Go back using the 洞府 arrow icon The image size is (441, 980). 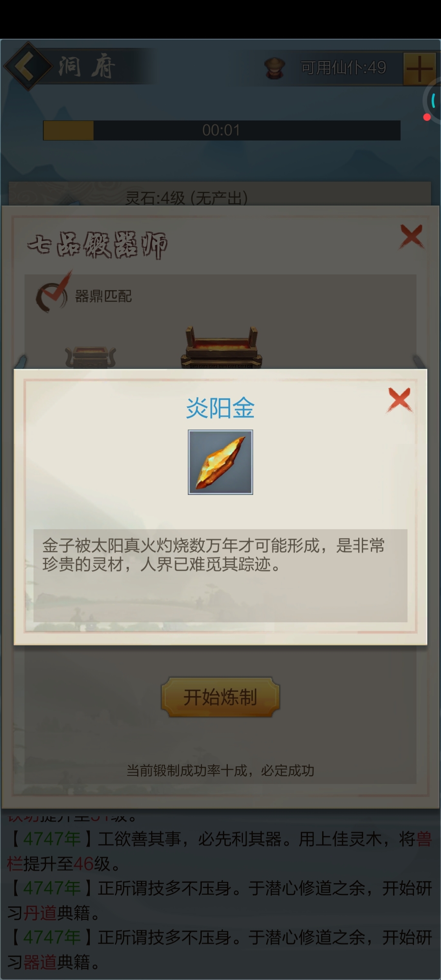[x=28, y=66]
